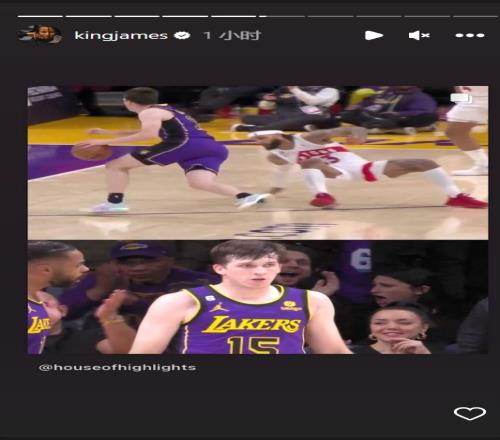Open the shared basketball dribble clip
Image resolution: width=500 pixels, height=440 pixels.
click(258, 163)
